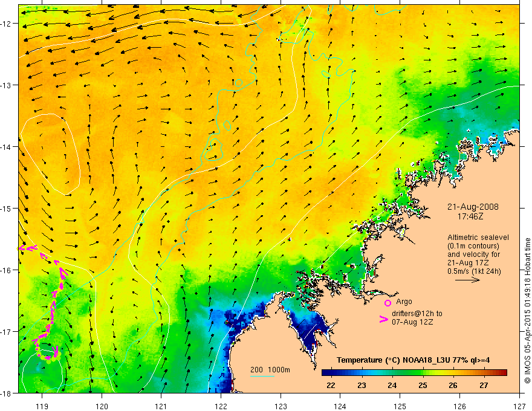The image size is (532, 411).
Task: Click the latitude label -16
Action: click(7, 270)
